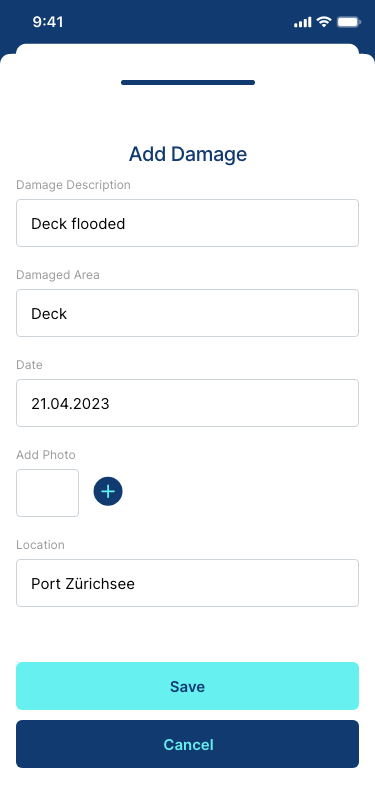Image resolution: width=375 pixels, height=812 pixels.
Task: Tap the battery icon in status bar
Action: [349, 22]
